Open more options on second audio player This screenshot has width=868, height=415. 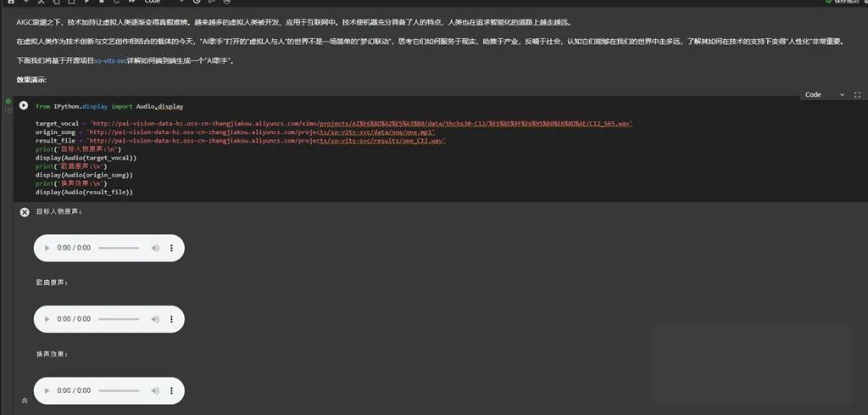click(x=172, y=319)
